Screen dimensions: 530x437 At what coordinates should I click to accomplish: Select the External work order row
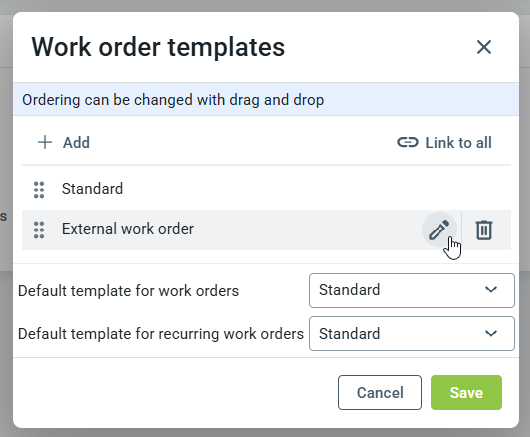pyautogui.click(x=266, y=230)
